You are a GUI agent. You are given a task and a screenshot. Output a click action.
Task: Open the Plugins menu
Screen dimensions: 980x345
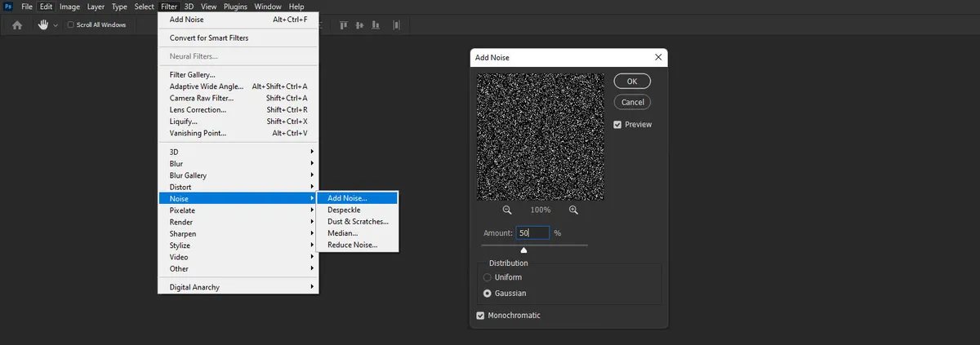[x=235, y=7]
